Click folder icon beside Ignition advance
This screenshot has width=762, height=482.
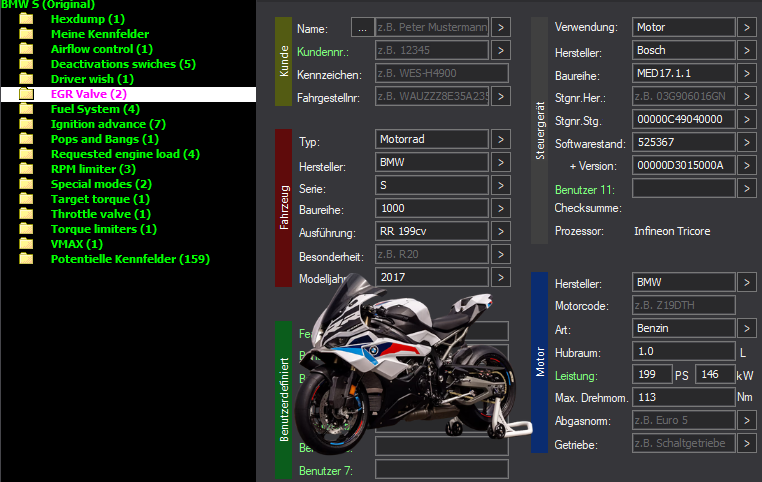[x=26, y=124]
